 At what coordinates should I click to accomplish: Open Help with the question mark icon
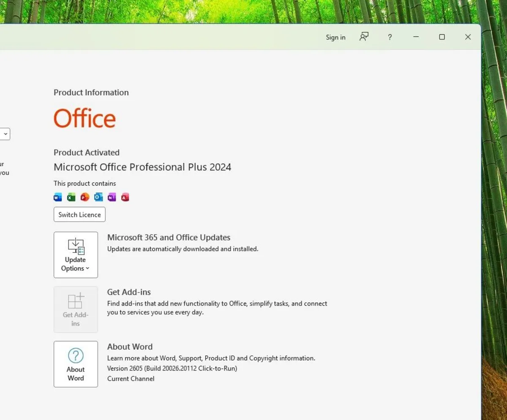point(390,37)
